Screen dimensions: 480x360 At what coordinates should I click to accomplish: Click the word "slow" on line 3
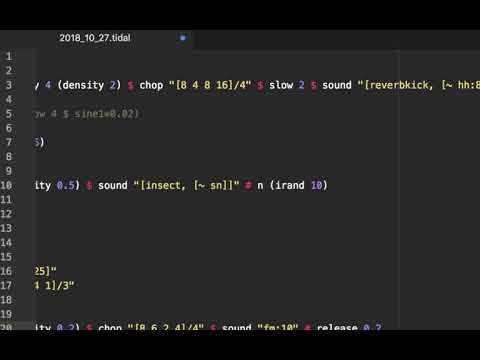[281, 85]
